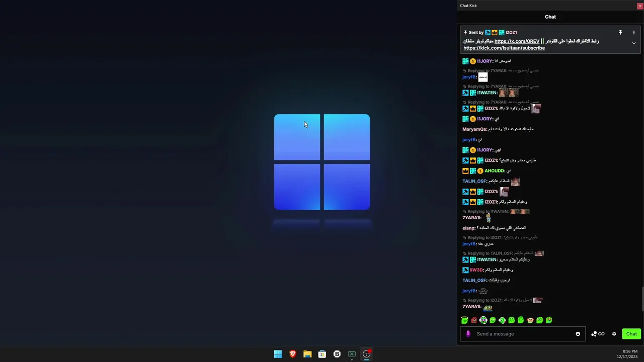Screen dimensions: 644x362
Task: Open OBS Studio taskbar icon
Action: click(x=367, y=354)
